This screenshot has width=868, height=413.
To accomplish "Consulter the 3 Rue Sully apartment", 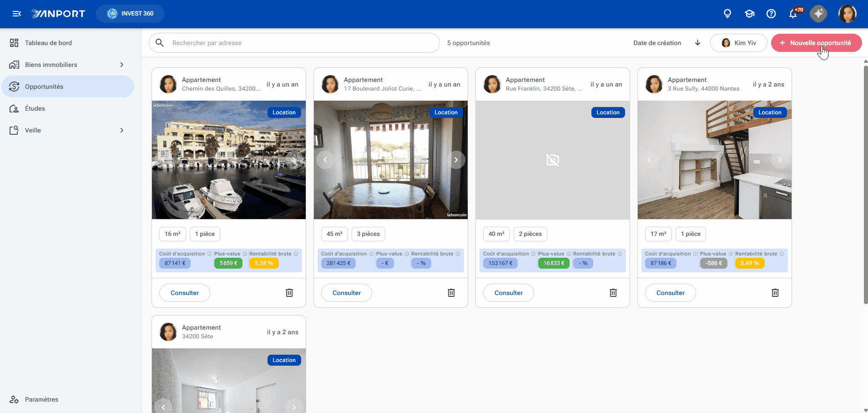I will [x=671, y=293].
